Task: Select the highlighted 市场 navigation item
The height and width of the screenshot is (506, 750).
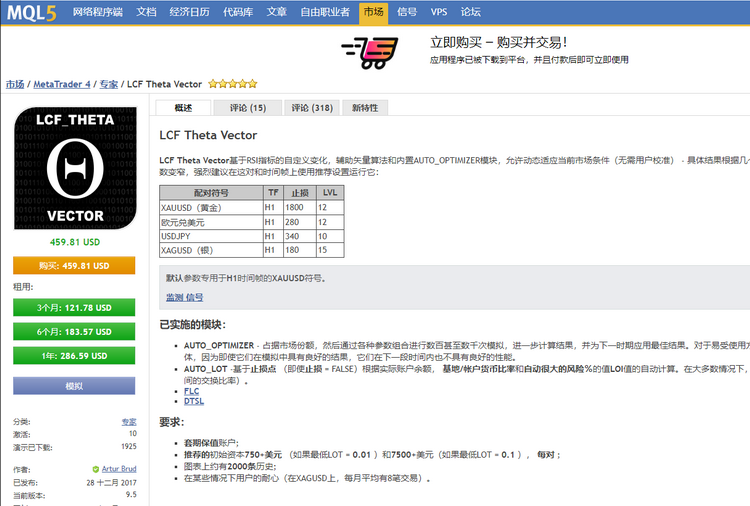Action: (374, 12)
